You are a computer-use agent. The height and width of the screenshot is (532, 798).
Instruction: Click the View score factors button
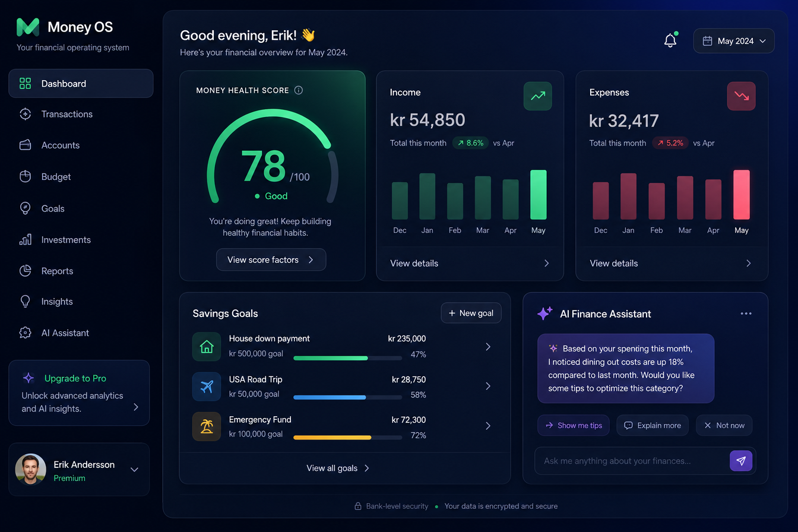coord(271,259)
